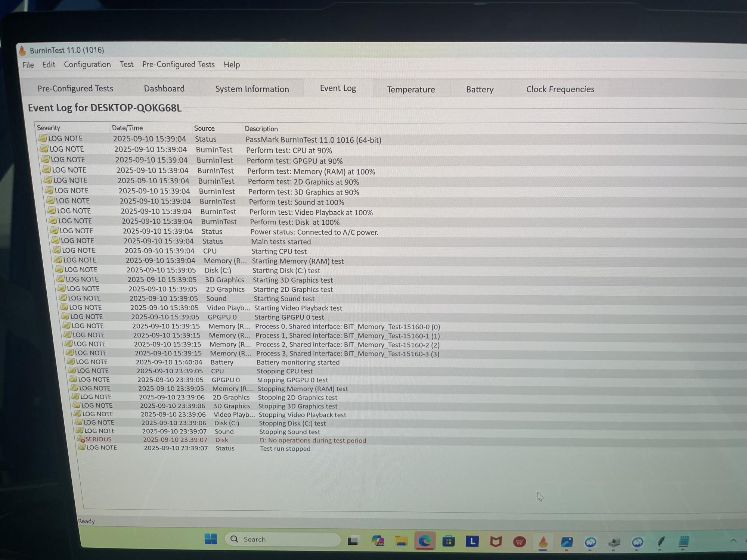Image resolution: width=747 pixels, height=560 pixels.
Task: Select 'Starting Disk (C:) test' entry
Action: (286, 270)
